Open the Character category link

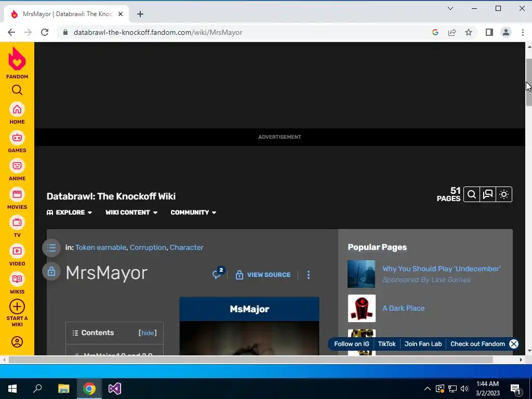click(x=187, y=247)
